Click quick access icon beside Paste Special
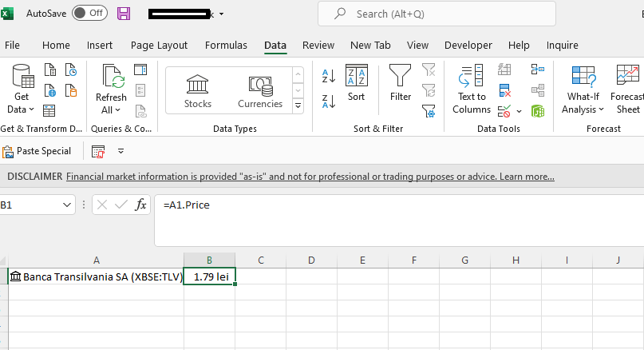 pos(98,151)
